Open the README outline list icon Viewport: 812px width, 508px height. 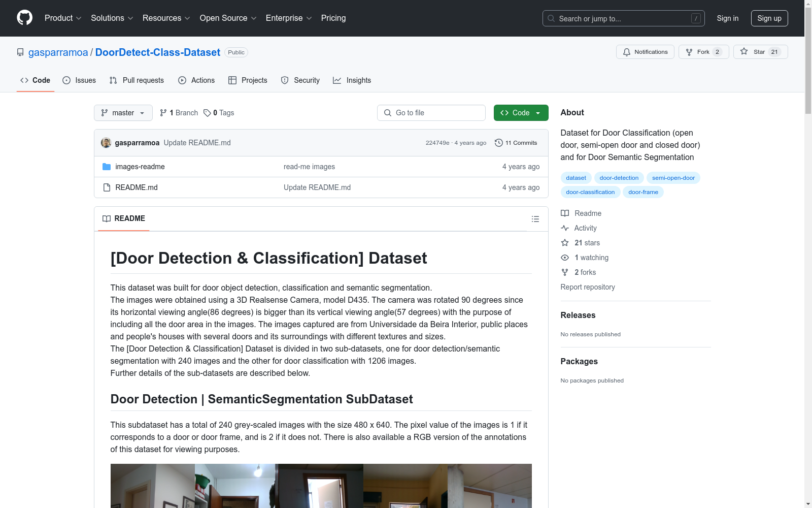click(535, 219)
